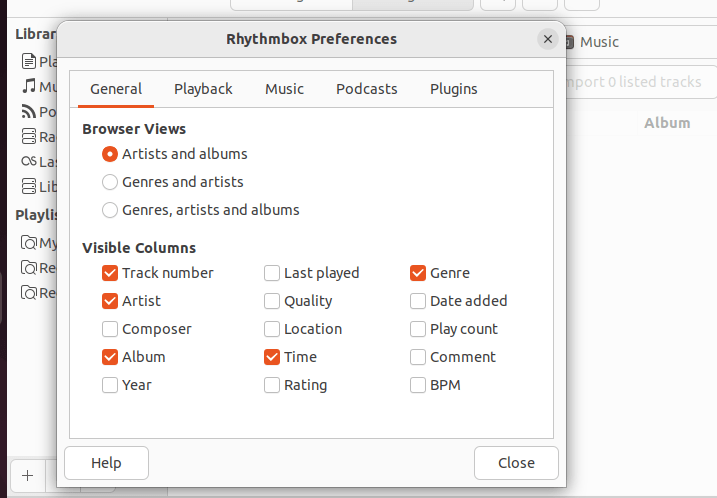
Task: Click the Album column header
Action: tap(667, 123)
